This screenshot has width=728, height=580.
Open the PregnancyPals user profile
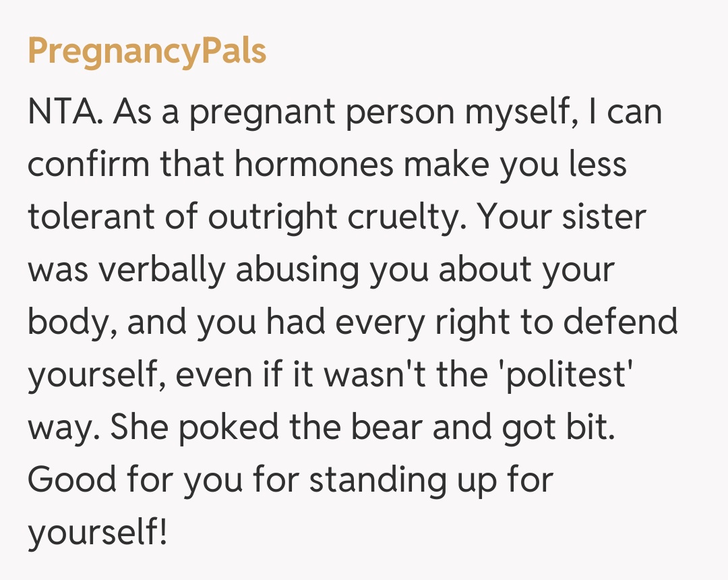point(147,52)
